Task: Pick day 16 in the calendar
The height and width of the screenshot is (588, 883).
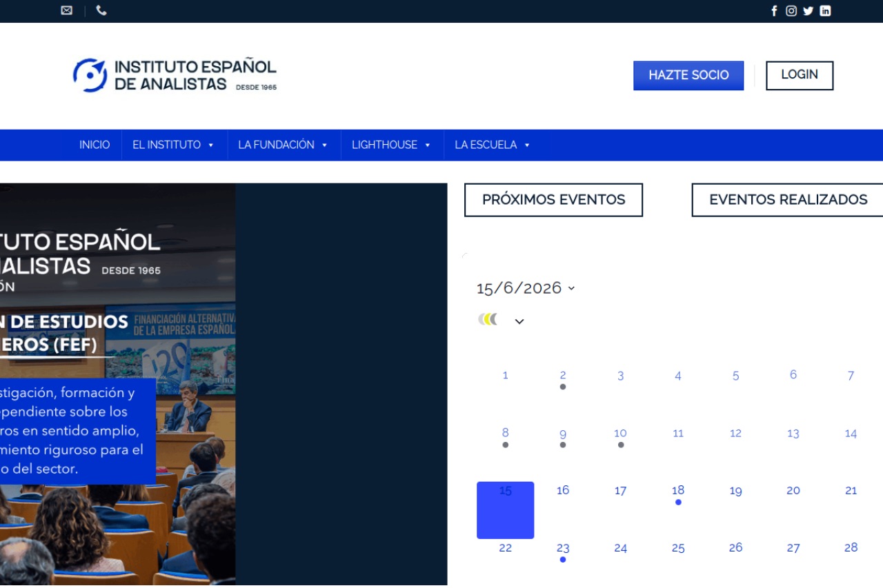Action: pyautogui.click(x=563, y=490)
